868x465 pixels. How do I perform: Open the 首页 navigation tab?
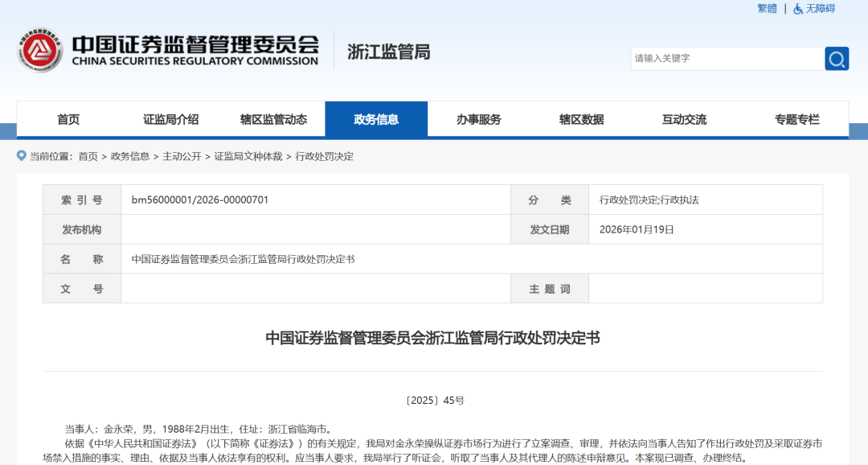[68, 119]
